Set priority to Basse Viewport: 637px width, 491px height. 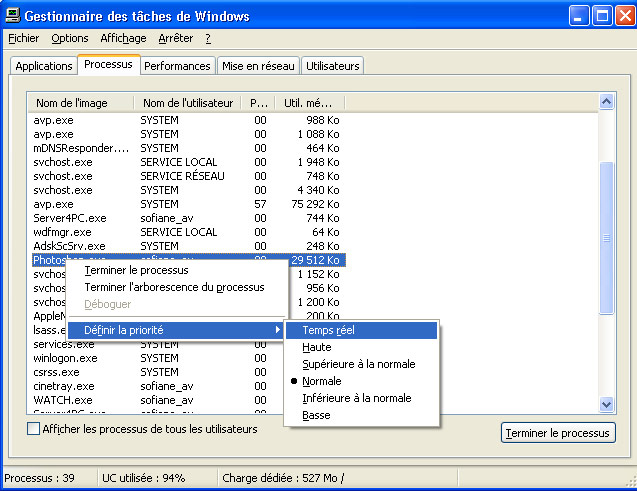click(x=361, y=415)
